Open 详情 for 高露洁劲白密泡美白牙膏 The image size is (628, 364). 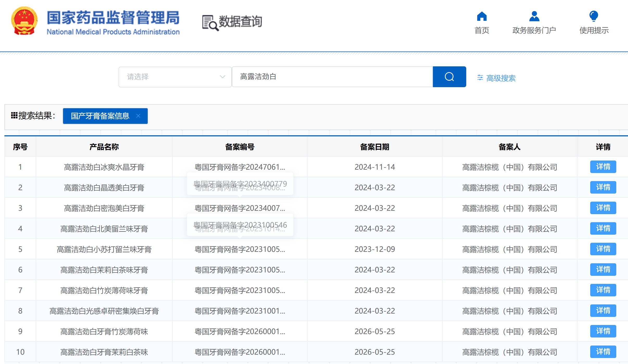click(603, 208)
